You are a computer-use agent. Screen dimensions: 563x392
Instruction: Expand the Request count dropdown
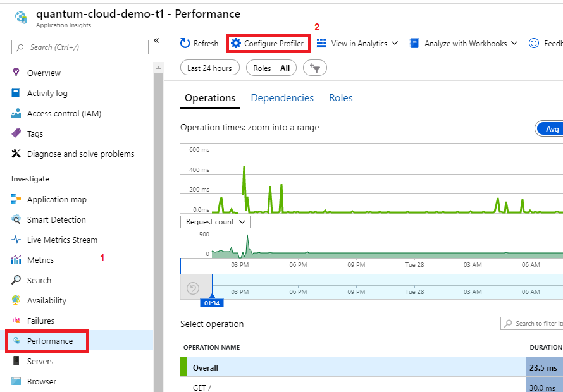click(x=216, y=222)
